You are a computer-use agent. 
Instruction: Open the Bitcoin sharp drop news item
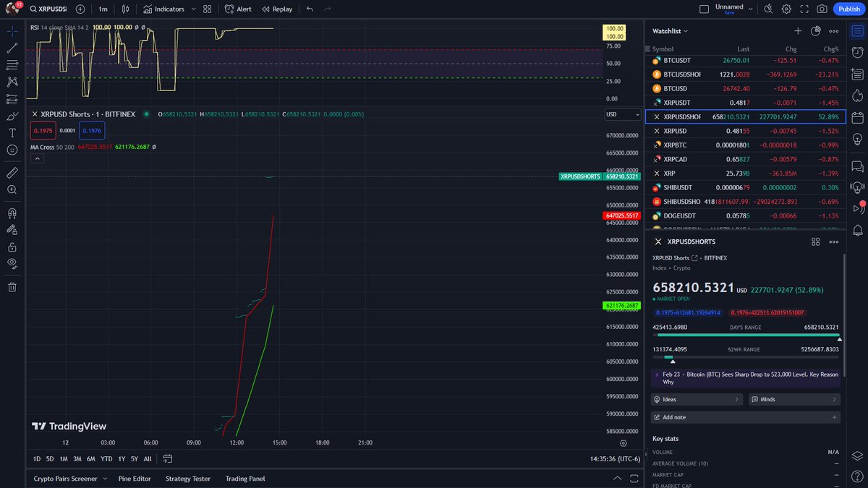tap(746, 378)
